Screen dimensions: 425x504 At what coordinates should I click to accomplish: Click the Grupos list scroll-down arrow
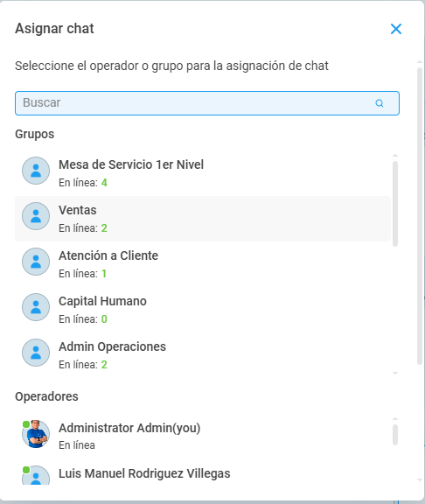click(395, 373)
